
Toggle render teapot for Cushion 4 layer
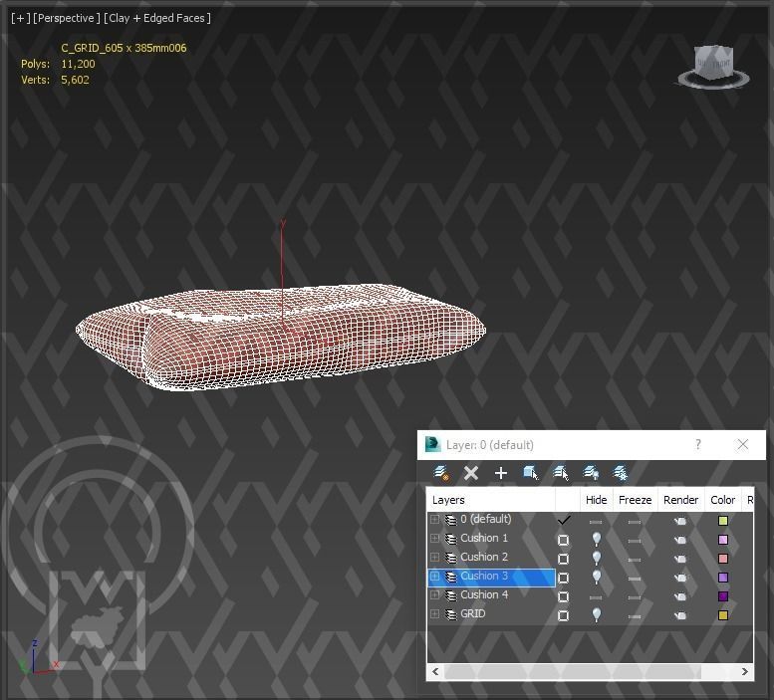coord(680,596)
